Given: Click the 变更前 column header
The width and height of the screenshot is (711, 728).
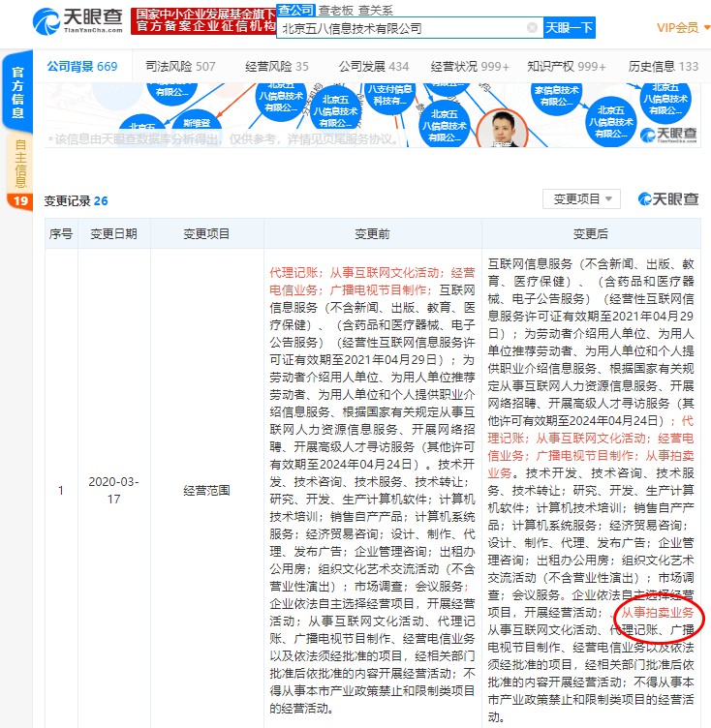Looking at the screenshot, I should [x=372, y=234].
